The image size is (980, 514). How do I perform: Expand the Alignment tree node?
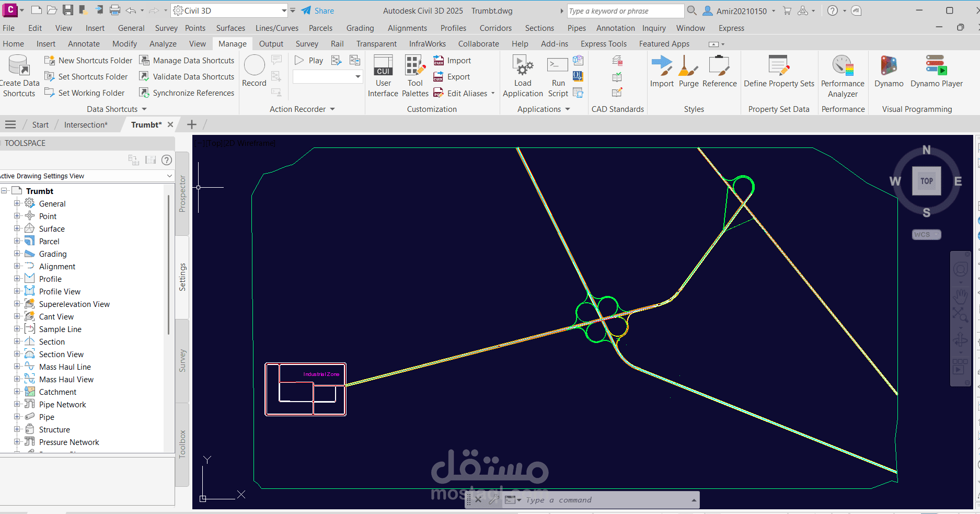[x=17, y=266]
